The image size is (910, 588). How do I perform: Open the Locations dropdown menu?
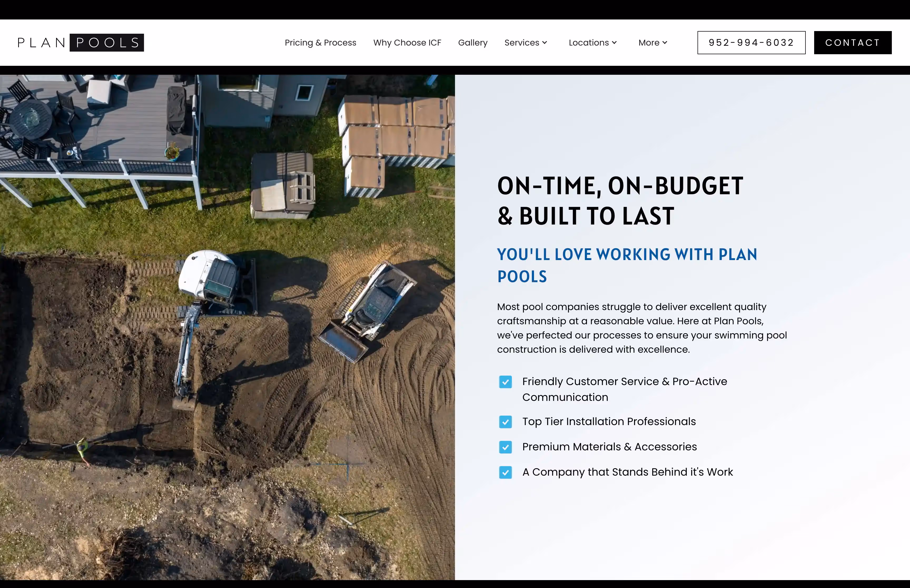pyautogui.click(x=588, y=42)
